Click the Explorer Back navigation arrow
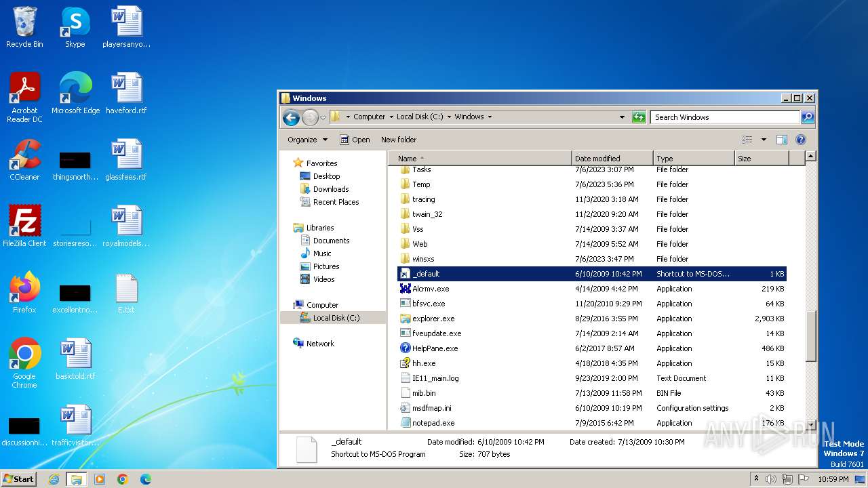Image resolution: width=868 pixels, height=488 pixels. 291,117
